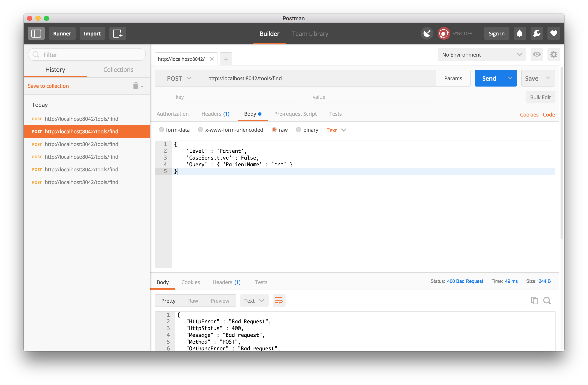The height and width of the screenshot is (385, 588).
Task: Open manage environments gear icon
Action: [553, 55]
